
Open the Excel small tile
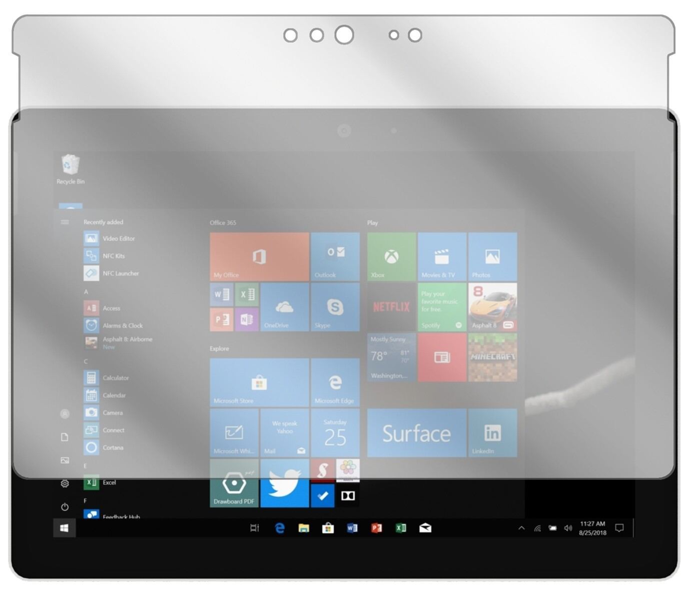pos(247,294)
